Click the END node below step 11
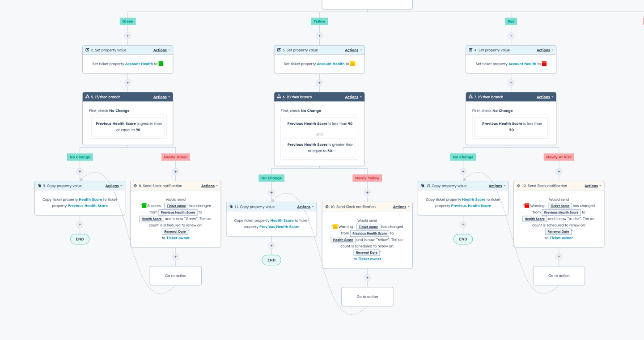This screenshot has height=340, width=644. tap(271, 260)
